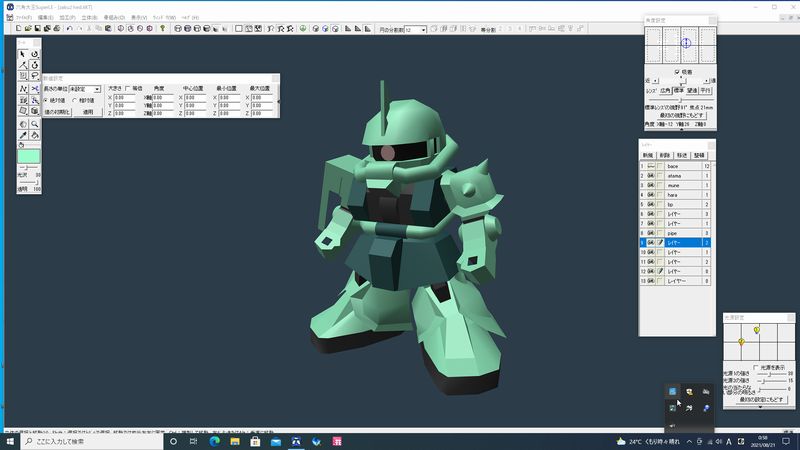The height and width of the screenshot is (450, 800).
Task: Open the 円の分割数 dropdown in toolbar
Action: 423,30
